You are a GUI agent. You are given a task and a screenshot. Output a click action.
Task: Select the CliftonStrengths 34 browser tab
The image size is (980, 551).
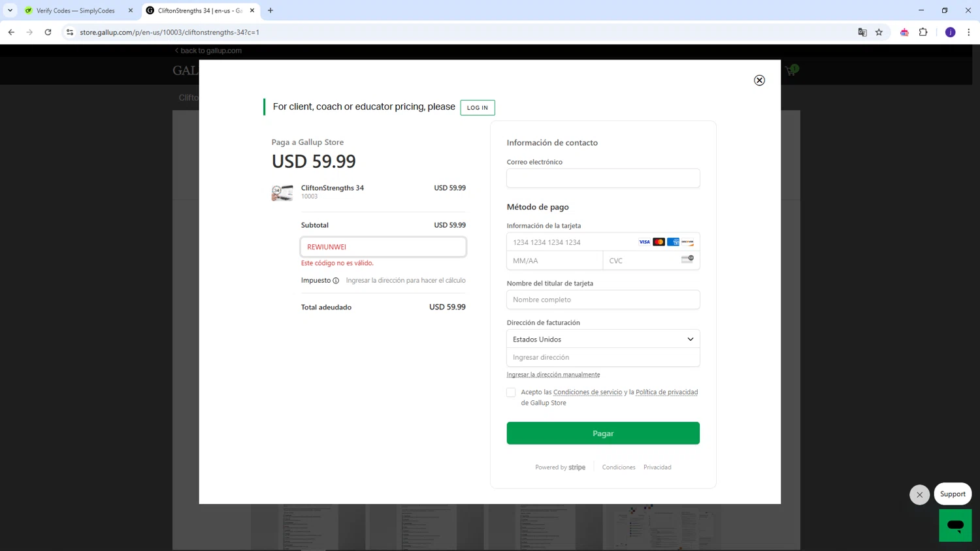click(x=199, y=10)
